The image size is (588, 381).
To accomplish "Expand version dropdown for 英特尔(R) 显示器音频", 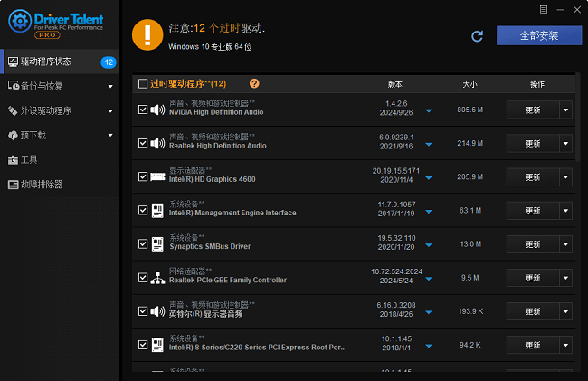I will [x=429, y=312].
